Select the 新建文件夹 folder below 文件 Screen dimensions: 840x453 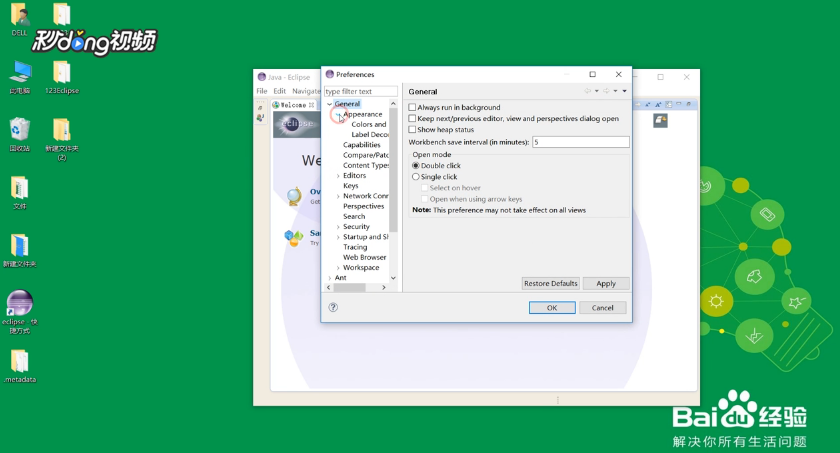pyautogui.click(x=20, y=251)
